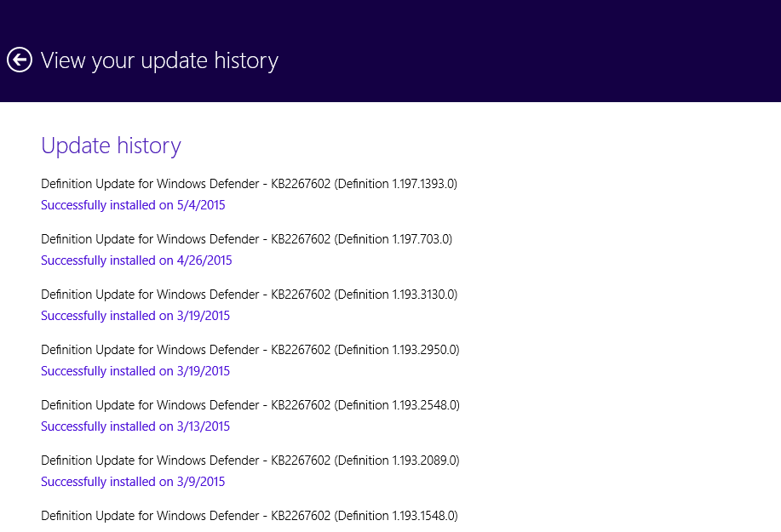Select the Definition 1.193.2950.0 update entry

250,349
